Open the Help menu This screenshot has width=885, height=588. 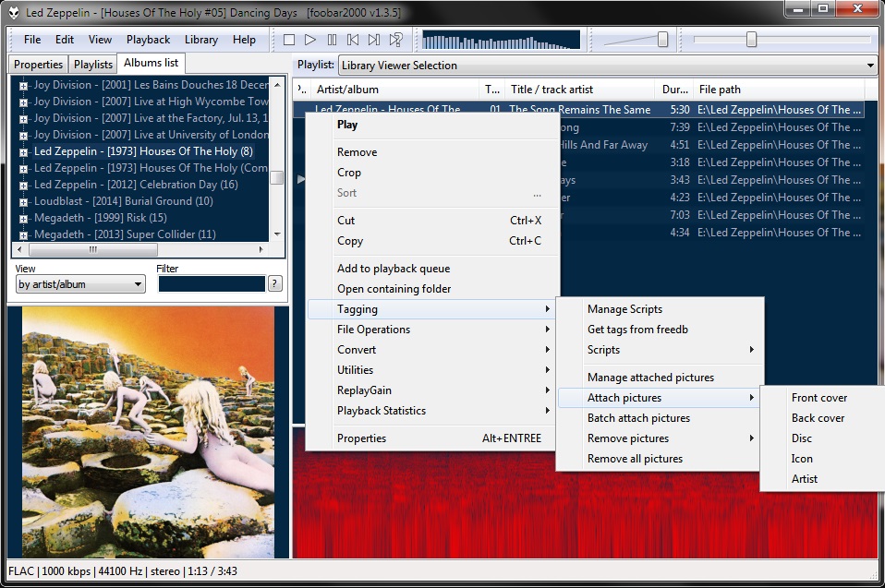coord(244,40)
